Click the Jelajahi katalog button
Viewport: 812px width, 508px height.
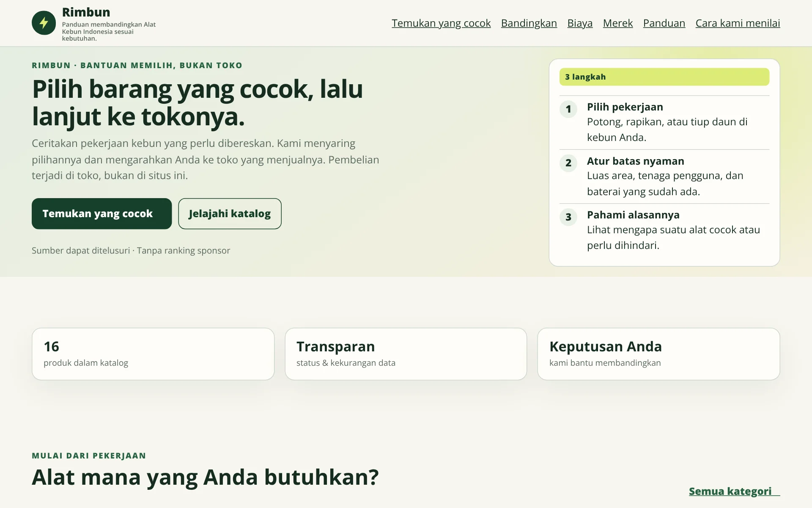pos(230,214)
